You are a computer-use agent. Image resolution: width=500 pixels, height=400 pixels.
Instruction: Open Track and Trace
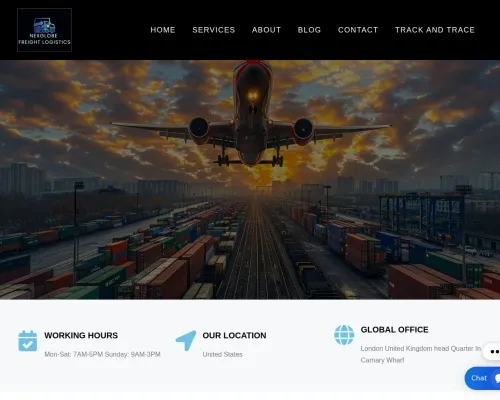click(435, 30)
